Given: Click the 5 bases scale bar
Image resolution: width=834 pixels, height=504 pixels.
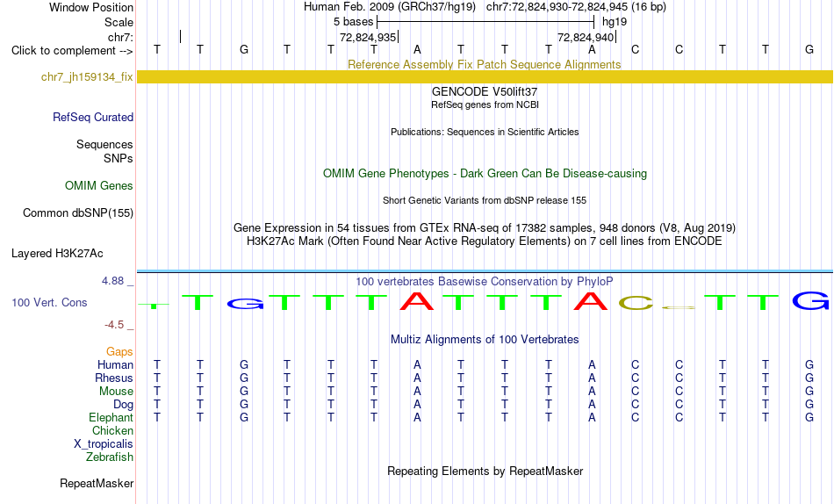Looking at the screenshot, I should click(485, 22).
